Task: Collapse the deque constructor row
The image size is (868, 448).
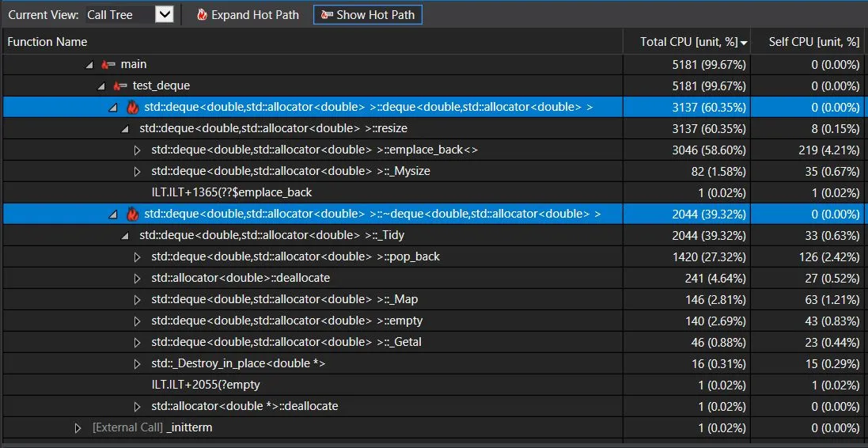Action: 113,108
